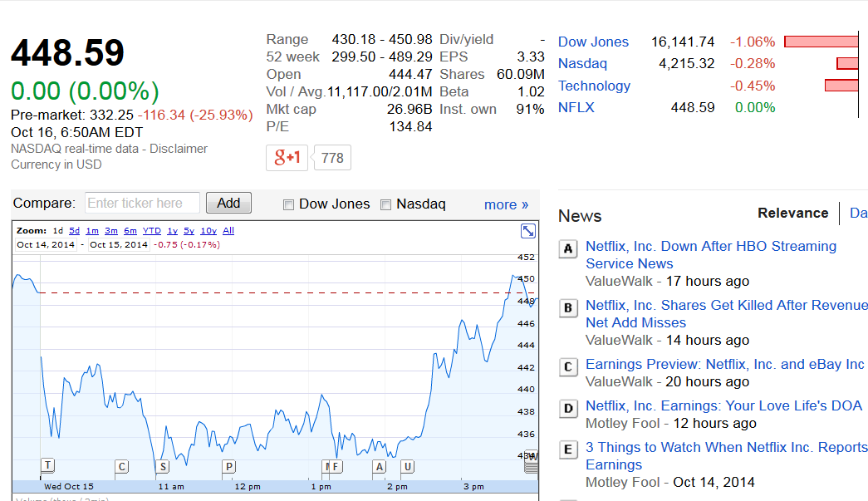Select the Relevance news sorting tab
The height and width of the screenshot is (501, 868).
(792, 213)
